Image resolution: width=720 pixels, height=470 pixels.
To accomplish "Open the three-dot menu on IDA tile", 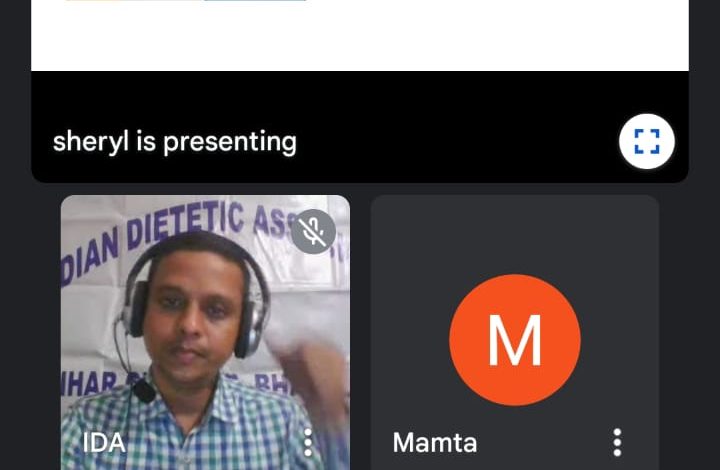I will coord(308,442).
